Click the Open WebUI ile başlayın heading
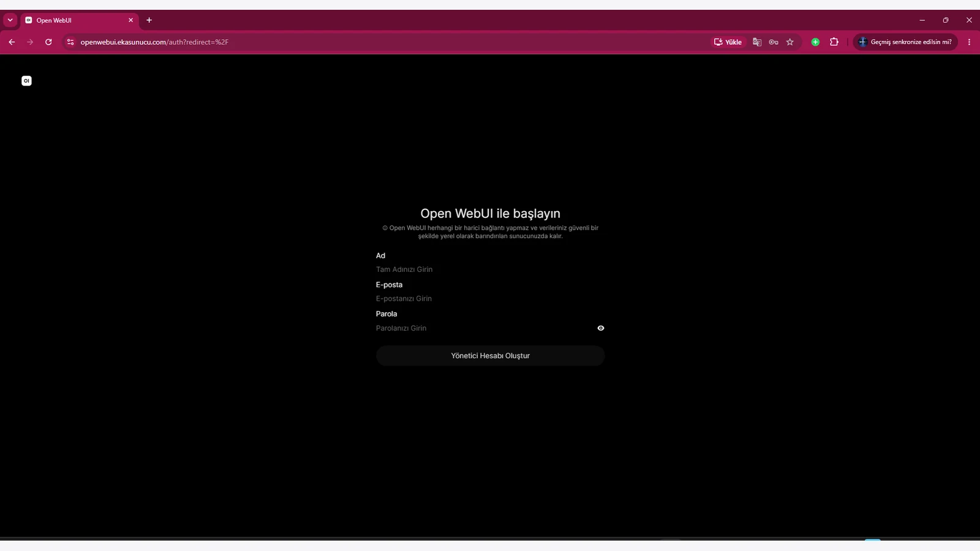The height and width of the screenshot is (551, 980). click(490, 214)
